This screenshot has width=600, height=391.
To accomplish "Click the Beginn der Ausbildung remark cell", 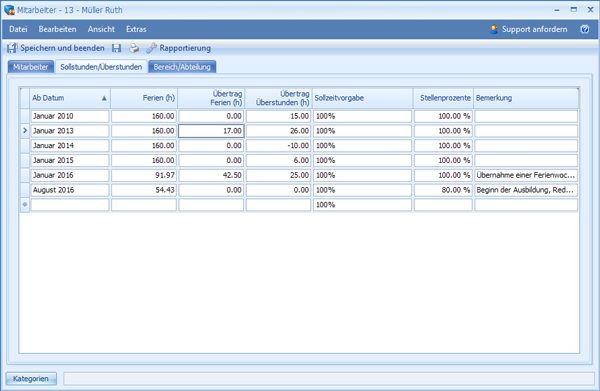I will tap(526, 190).
